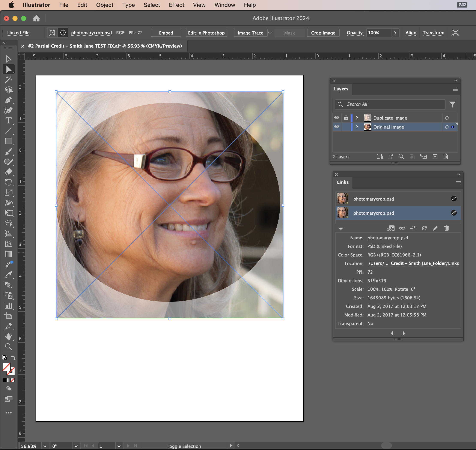Open the Transform panel link
This screenshot has width=476, height=450.
coord(433,33)
